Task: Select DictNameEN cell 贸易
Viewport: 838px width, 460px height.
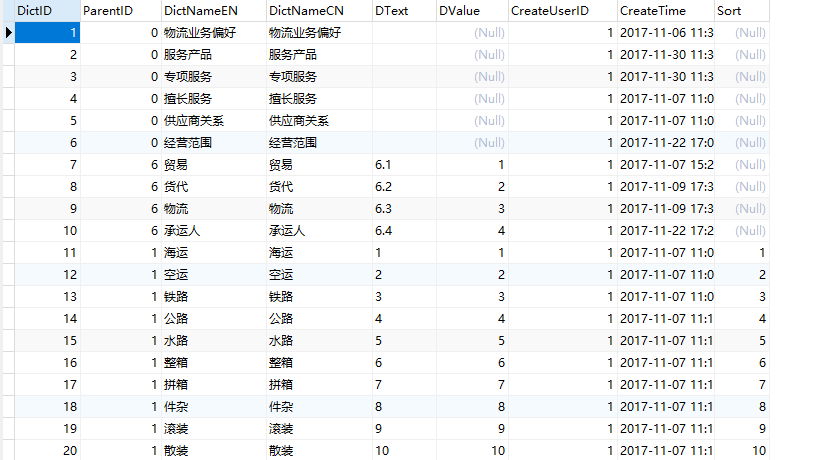Action: (x=214, y=165)
